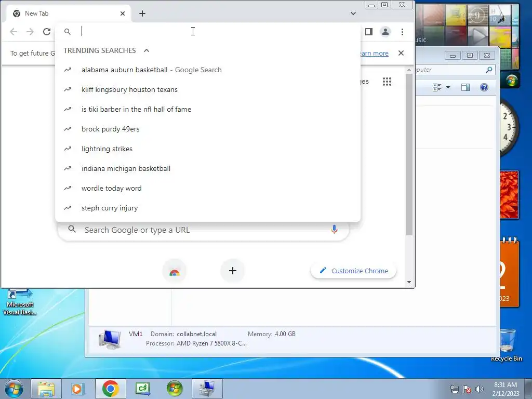Click the volume speaker tray icon
This screenshot has width=532, height=399.
point(480,389)
